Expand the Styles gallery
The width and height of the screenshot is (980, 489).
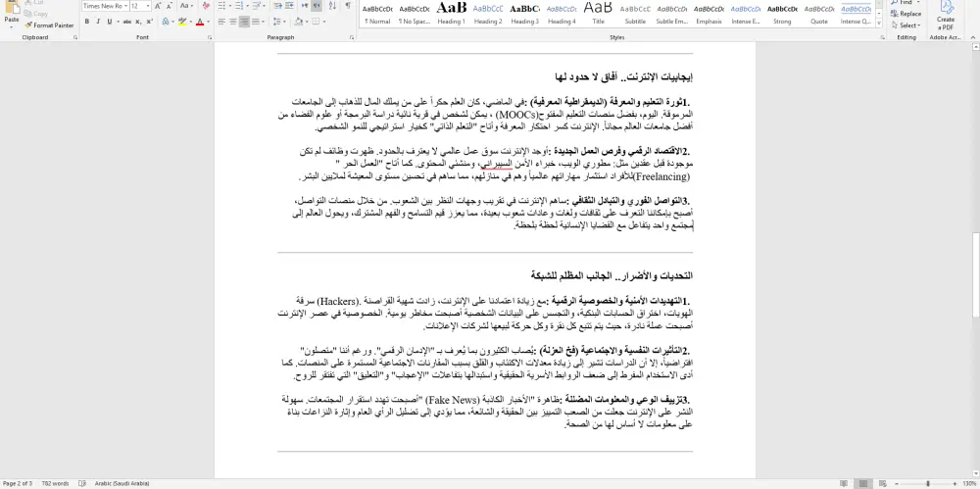click(879, 24)
